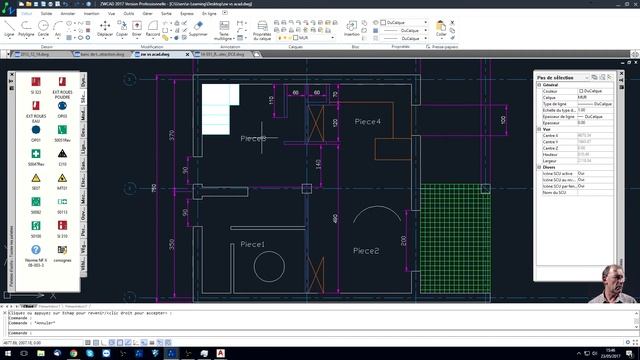Open the Windows Start menu
This screenshot has height=360, width=640.
click(8, 353)
